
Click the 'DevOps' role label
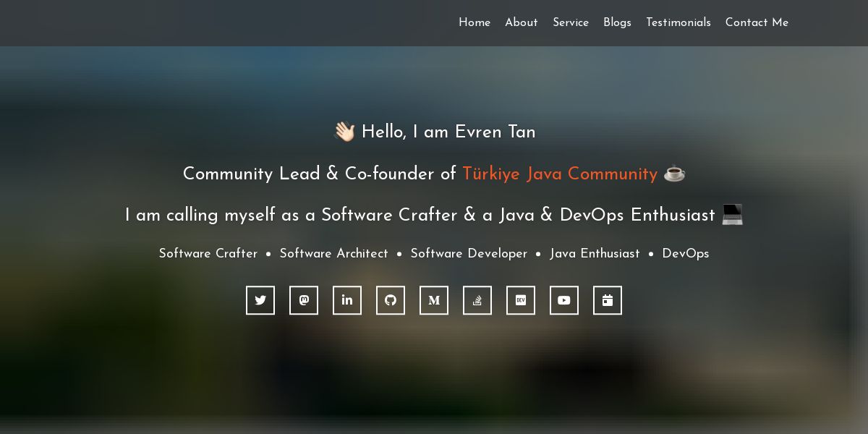click(686, 253)
